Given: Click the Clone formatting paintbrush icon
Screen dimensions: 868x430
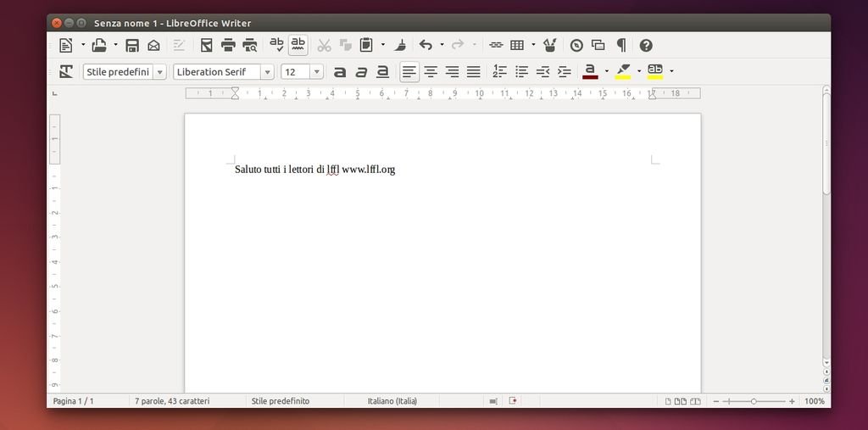Looking at the screenshot, I should 401,45.
